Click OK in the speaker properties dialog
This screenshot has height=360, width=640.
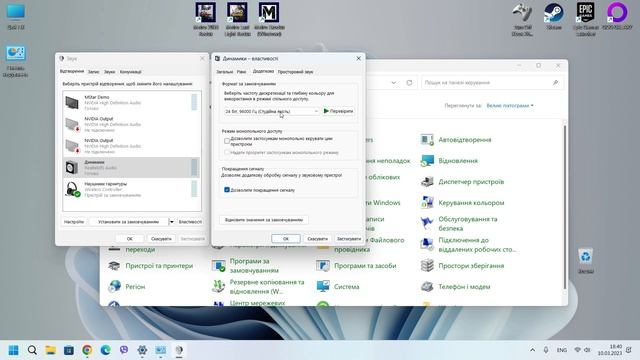pos(286,238)
